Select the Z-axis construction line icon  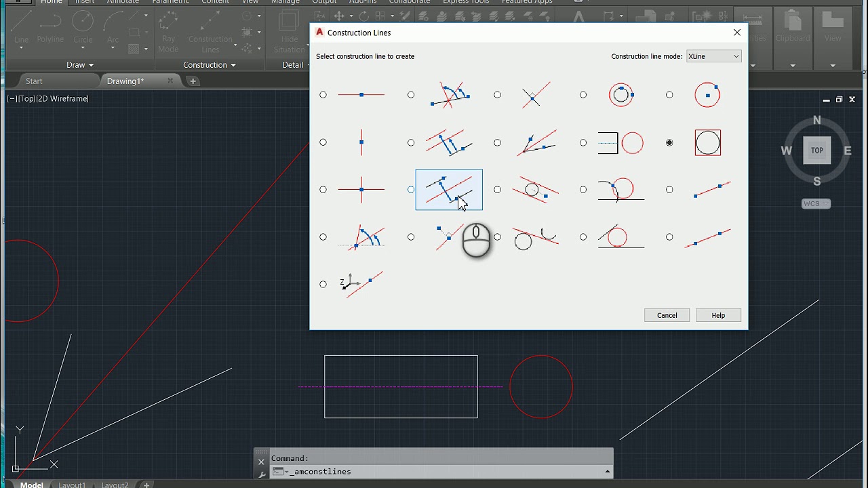361,284
